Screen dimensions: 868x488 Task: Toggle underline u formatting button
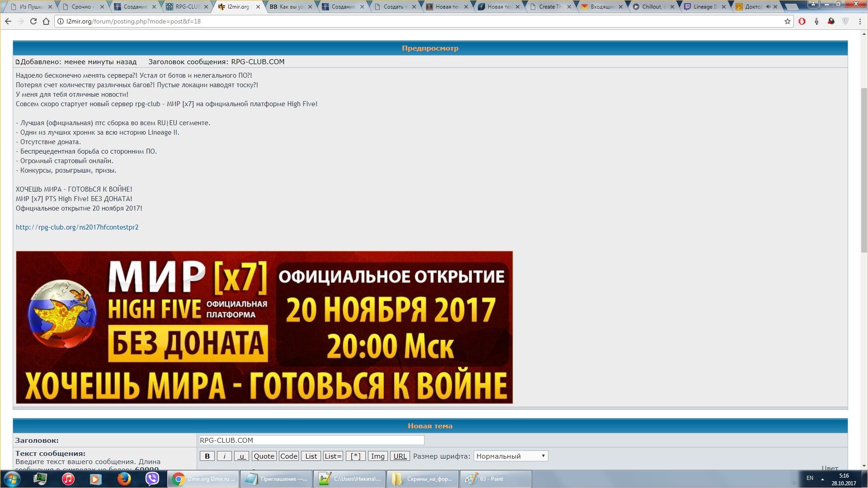pyautogui.click(x=241, y=456)
